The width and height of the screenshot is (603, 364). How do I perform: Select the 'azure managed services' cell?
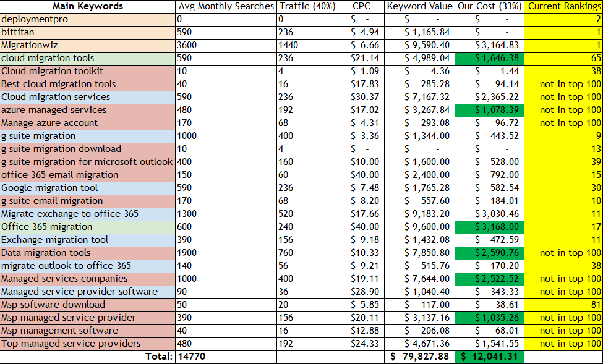[x=88, y=110]
